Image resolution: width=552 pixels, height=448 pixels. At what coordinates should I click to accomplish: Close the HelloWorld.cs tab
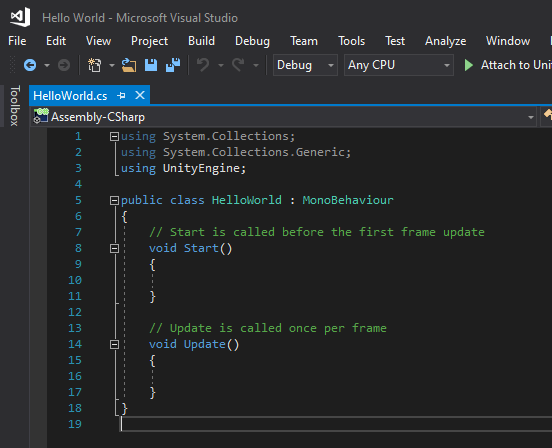140,95
